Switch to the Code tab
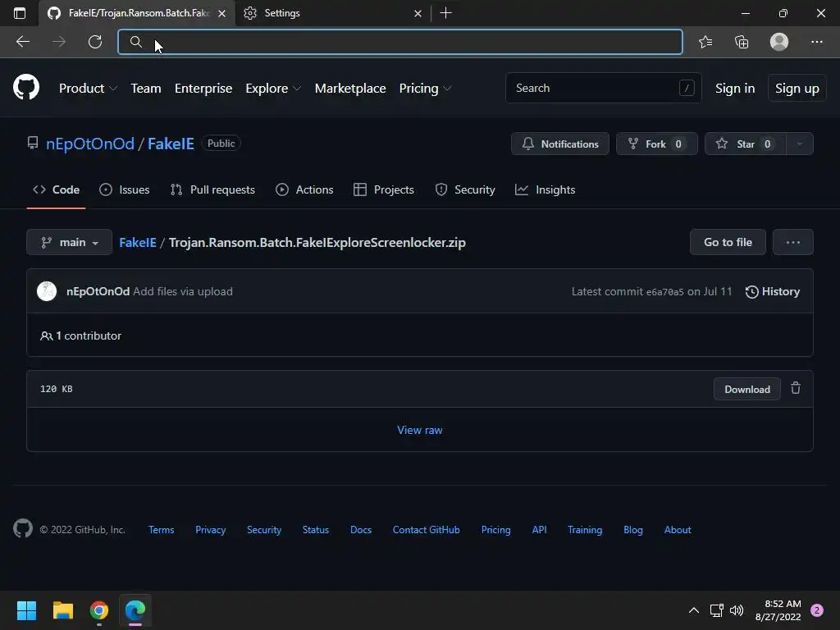Image resolution: width=840 pixels, height=630 pixels. point(57,189)
